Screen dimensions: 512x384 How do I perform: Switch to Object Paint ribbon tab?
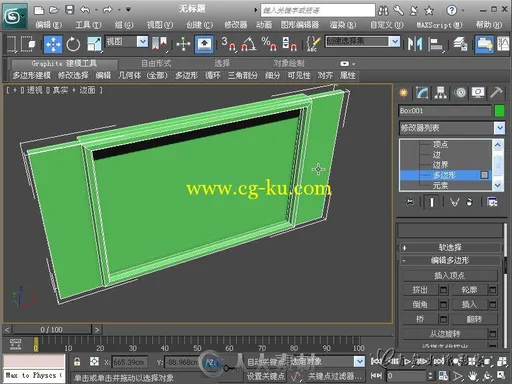pyautogui.click(x=289, y=63)
